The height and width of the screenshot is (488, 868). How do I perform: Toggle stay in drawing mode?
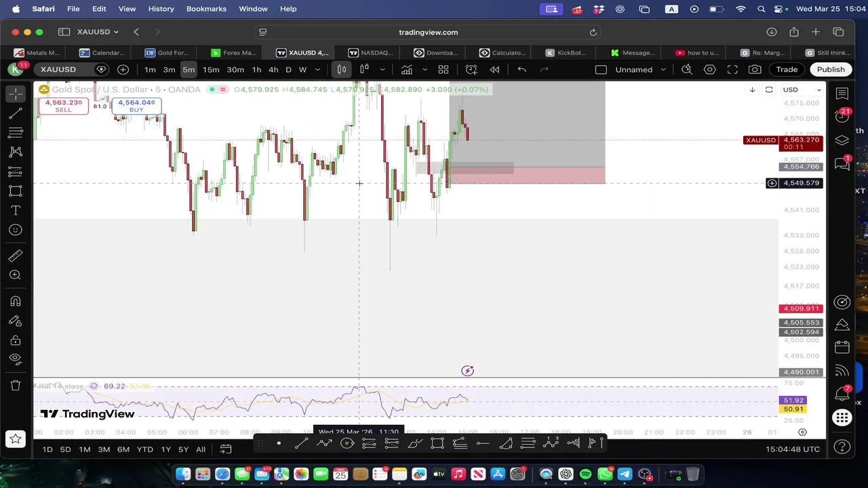[16, 321]
